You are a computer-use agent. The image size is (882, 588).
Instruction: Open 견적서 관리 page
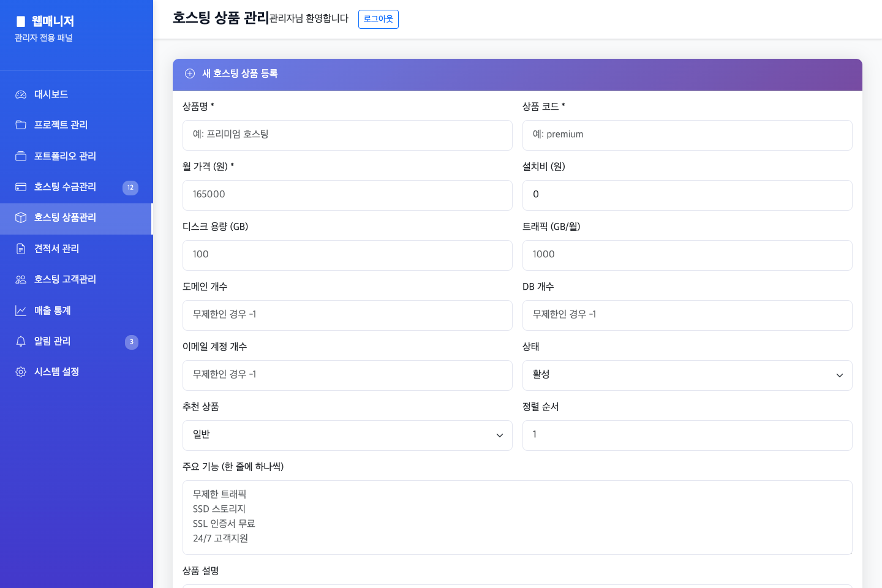[x=77, y=249]
